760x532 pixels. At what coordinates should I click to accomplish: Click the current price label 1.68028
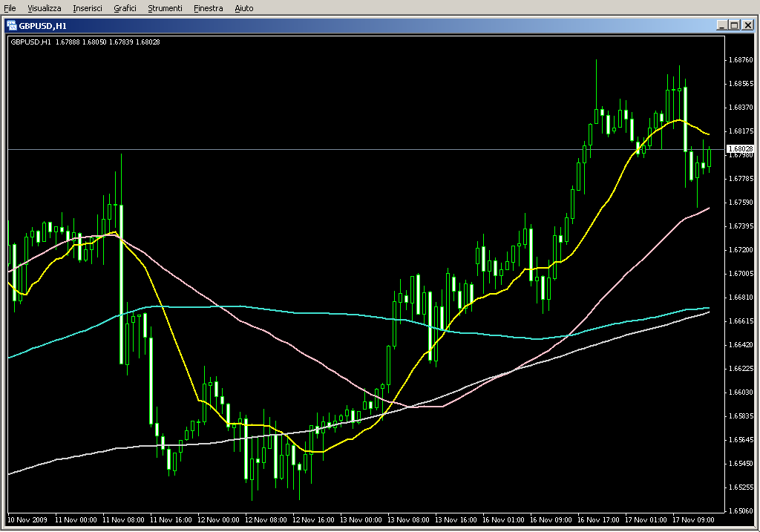pyautogui.click(x=739, y=149)
